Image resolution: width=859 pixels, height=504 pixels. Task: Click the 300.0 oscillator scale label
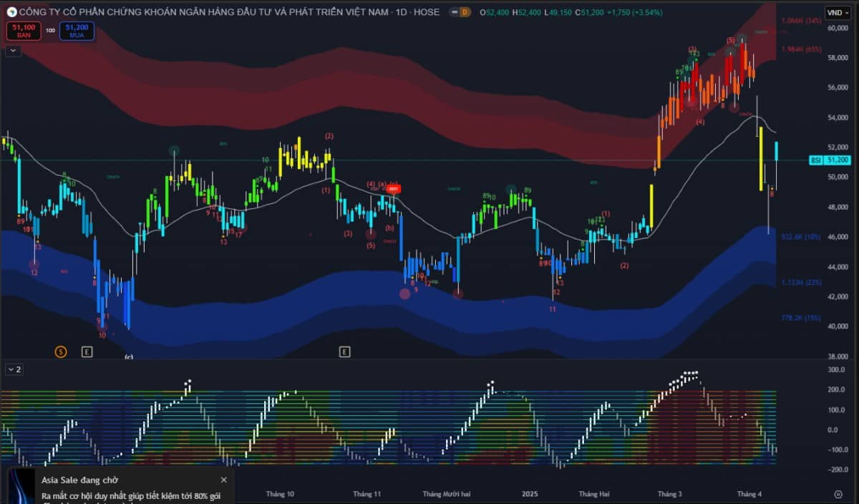tap(837, 369)
